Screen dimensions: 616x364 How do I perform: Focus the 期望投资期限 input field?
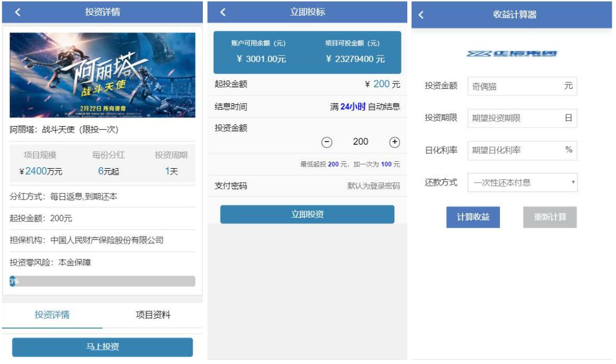click(522, 118)
